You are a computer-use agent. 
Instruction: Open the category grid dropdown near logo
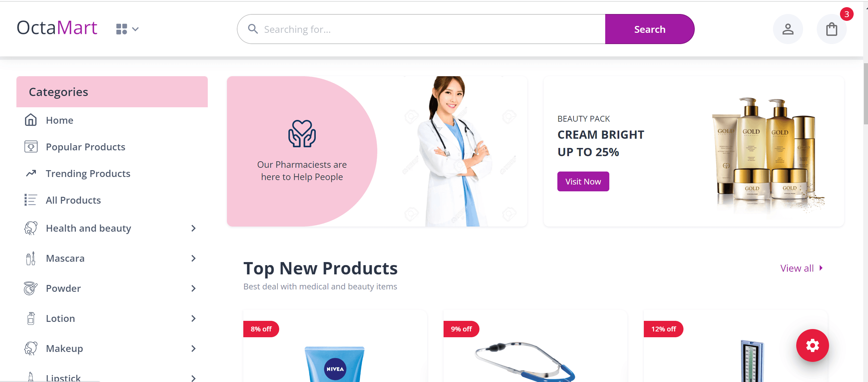(127, 29)
